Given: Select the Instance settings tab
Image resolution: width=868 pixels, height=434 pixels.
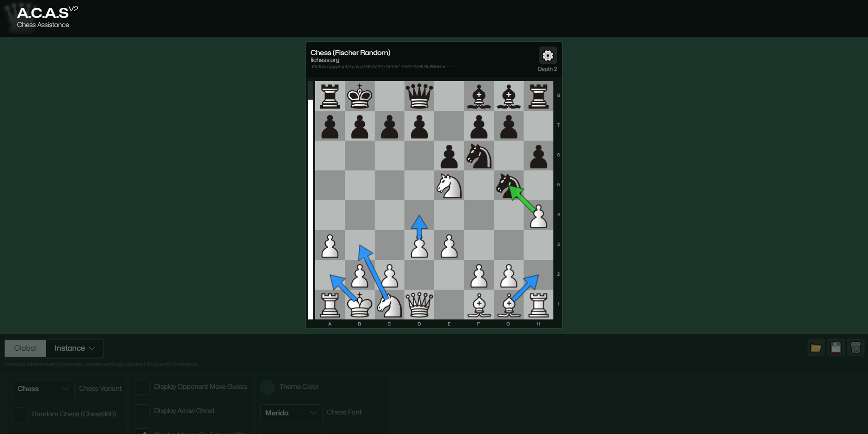Looking at the screenshot, I should (x=69, y=348).
